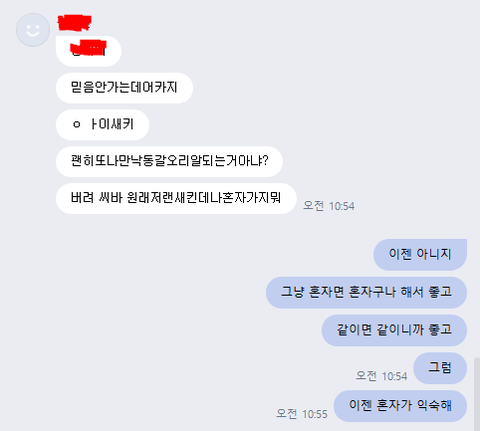Image resolution: width=480 pixels, height=431 pixels.
Task: Click the '오전 10:54' timestamp beside received message
Action: pos(329,206)
